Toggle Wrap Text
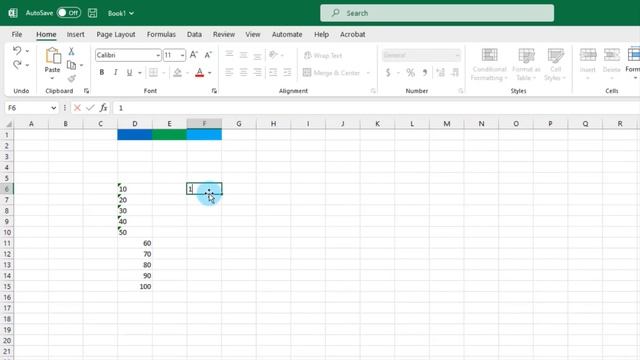 [323, 55]
